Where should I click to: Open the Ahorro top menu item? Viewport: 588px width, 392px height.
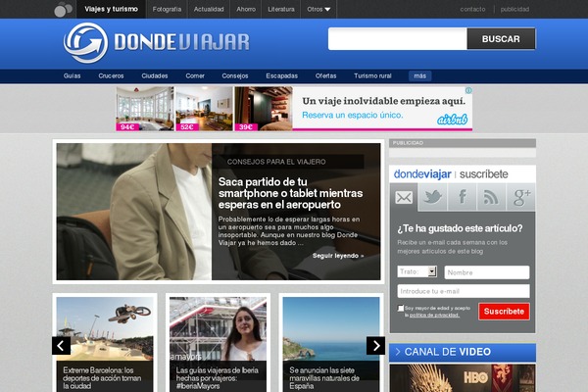point(246,10)
